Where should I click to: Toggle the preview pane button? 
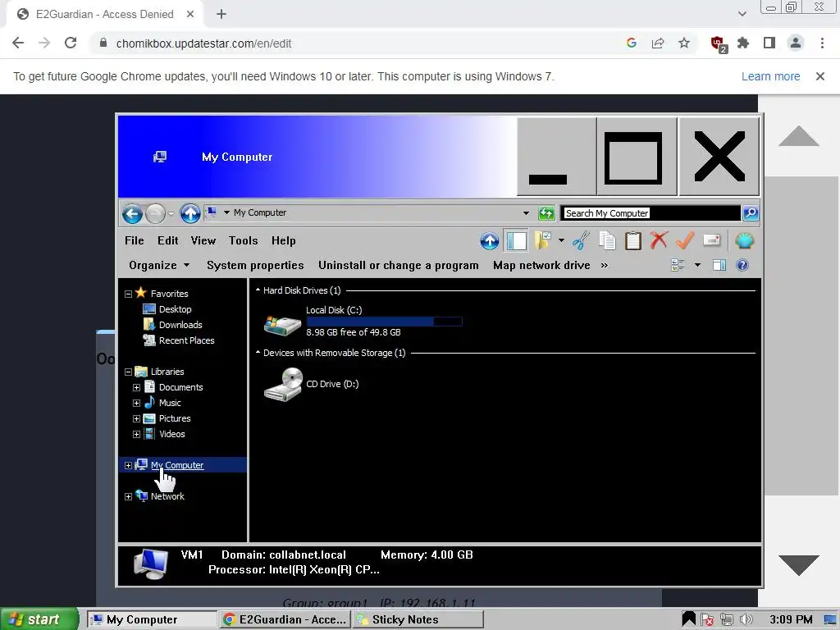(719, 265)
